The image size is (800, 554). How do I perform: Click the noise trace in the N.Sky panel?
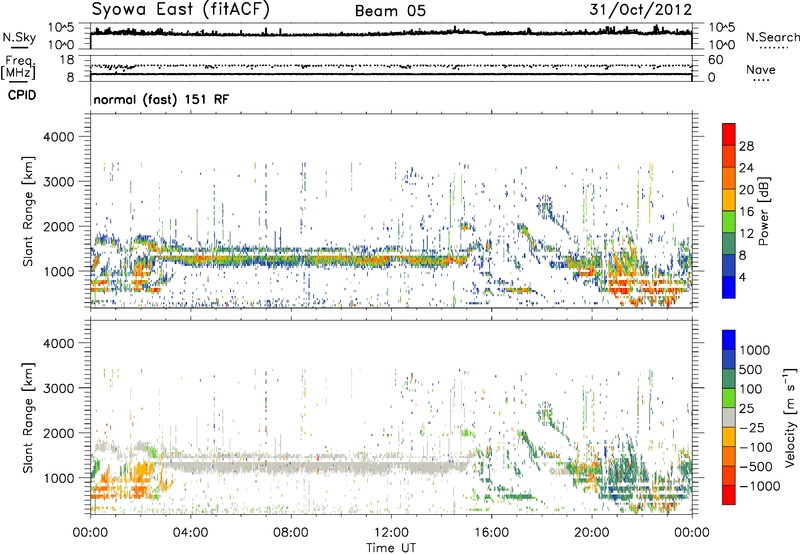click(391, 33)
